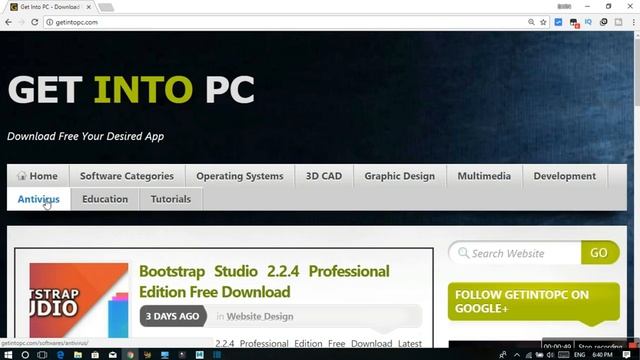Launch Microsoft Edge from the taskbar
This screenshot has height=360, width=640.
tap(60, 355)
